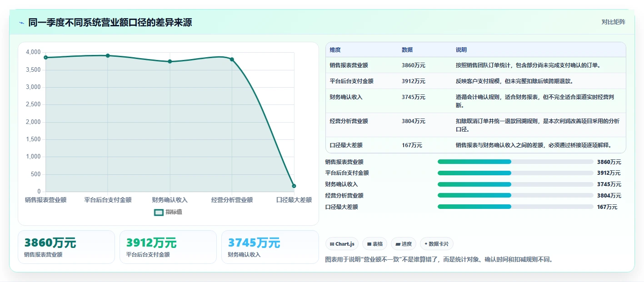Click the 3860万元 value in the table

(x=413, y=65)
